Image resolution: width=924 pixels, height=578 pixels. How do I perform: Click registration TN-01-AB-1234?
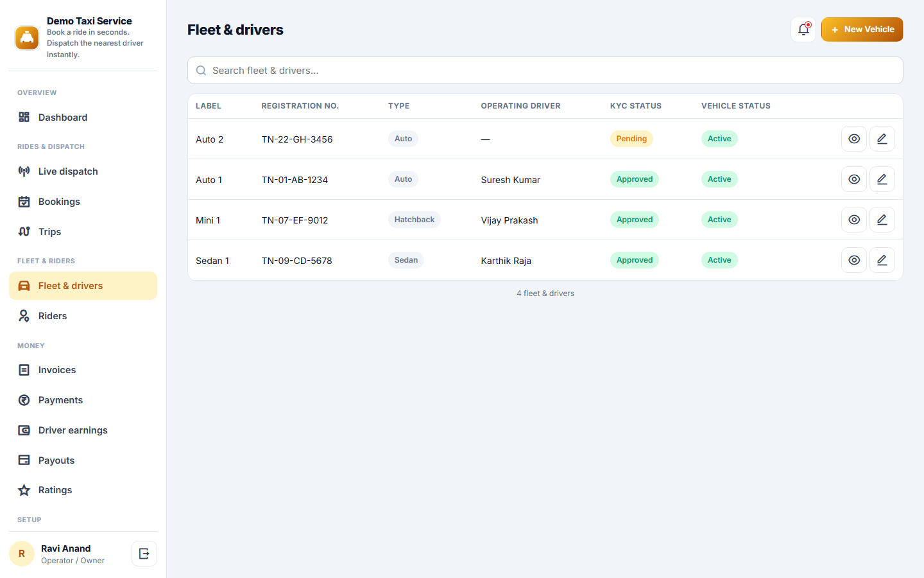tap(295, 180)
